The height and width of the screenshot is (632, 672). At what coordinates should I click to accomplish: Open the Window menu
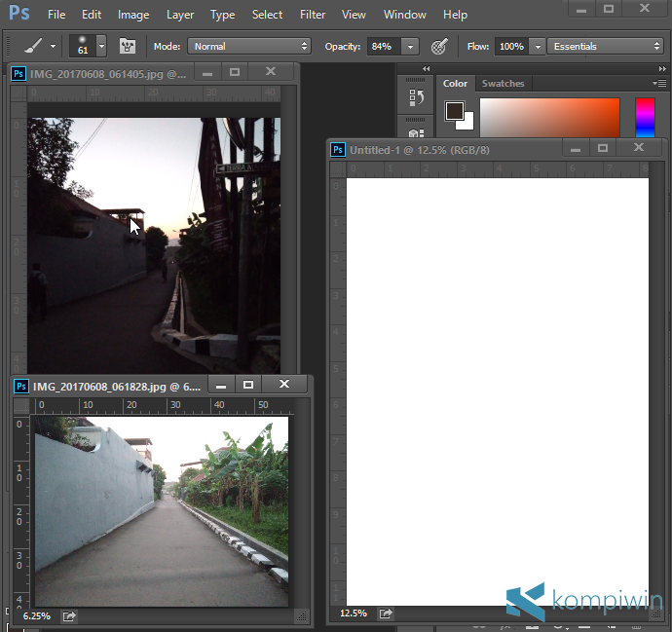point(404,15)
